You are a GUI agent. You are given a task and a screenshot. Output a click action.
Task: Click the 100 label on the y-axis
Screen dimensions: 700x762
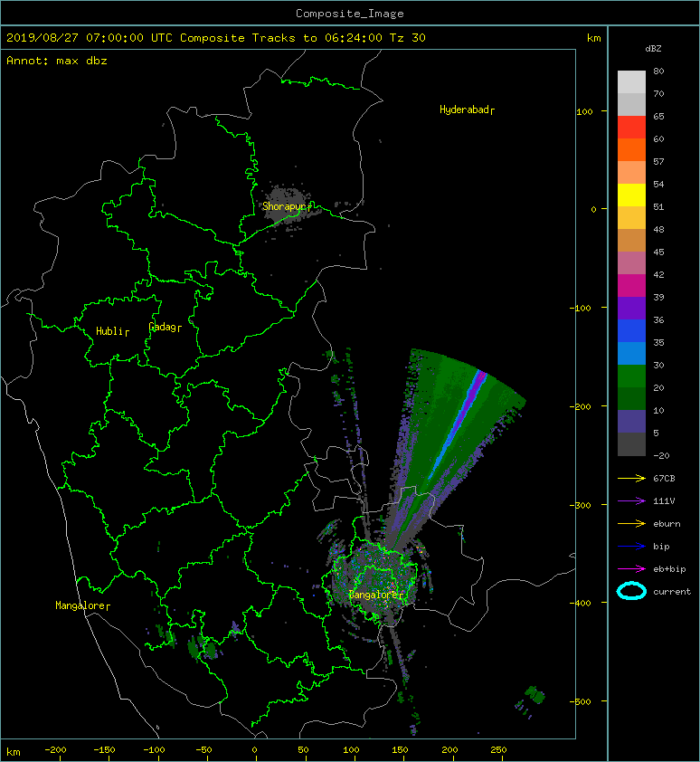tap(584, 111)
